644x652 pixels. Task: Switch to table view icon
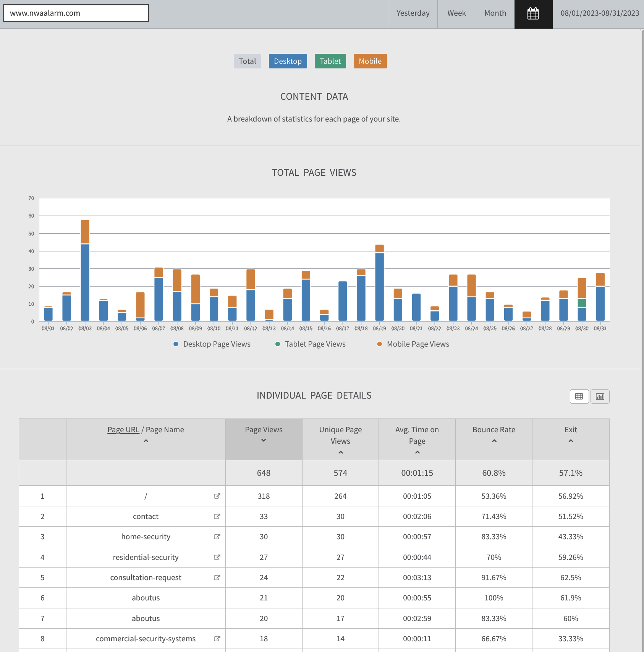click(579, 396)
